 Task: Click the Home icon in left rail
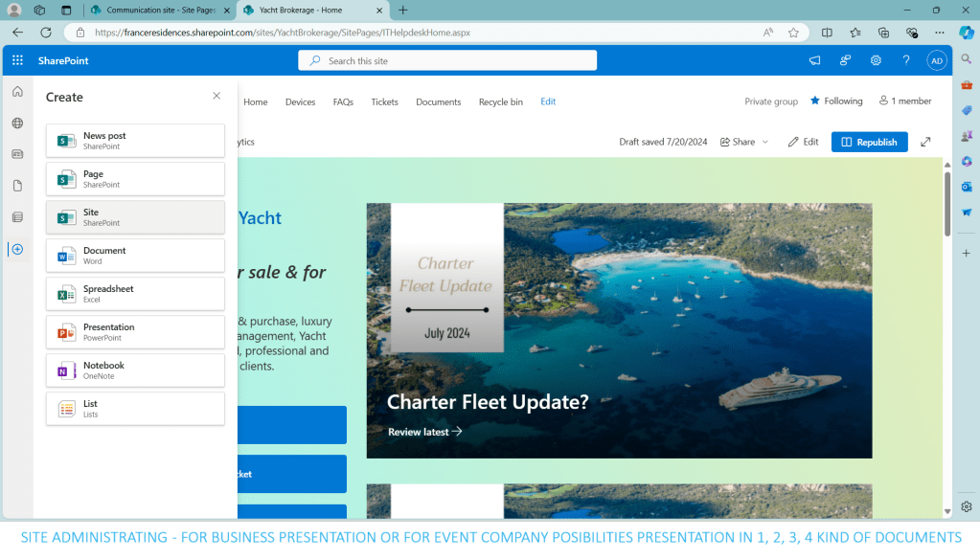tap(17, 92)
